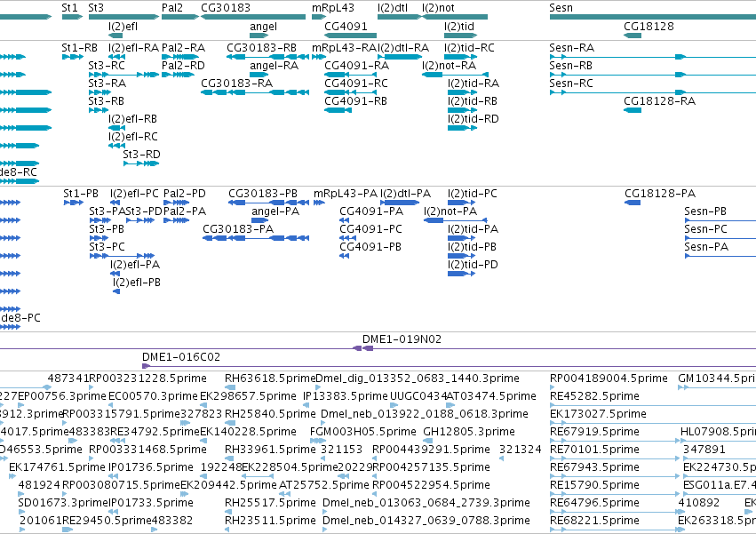
Task: Select transcript label "St1-RB"
Action: pos(80,48)
